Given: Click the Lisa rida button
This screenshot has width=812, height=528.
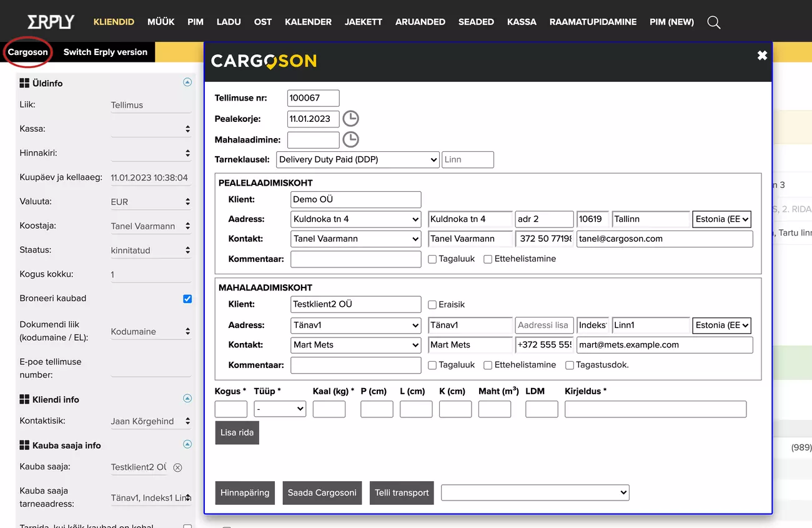Looking at the screenshot, I should click(237, 432).
